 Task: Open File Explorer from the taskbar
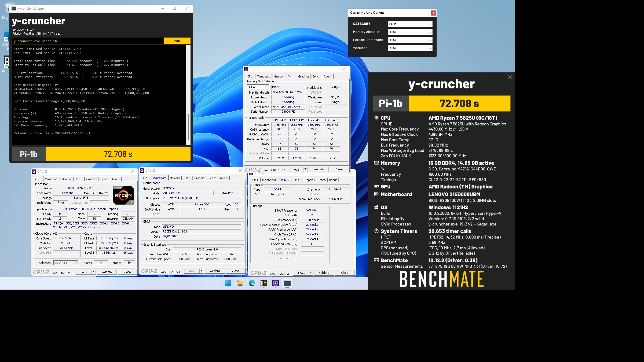[240, 283]
